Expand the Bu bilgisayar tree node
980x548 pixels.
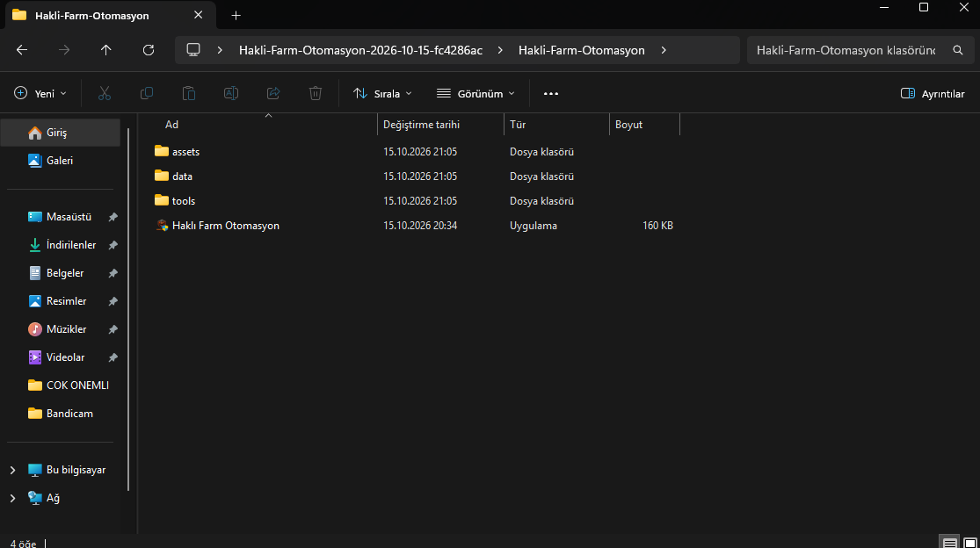(x=12, y=470)
